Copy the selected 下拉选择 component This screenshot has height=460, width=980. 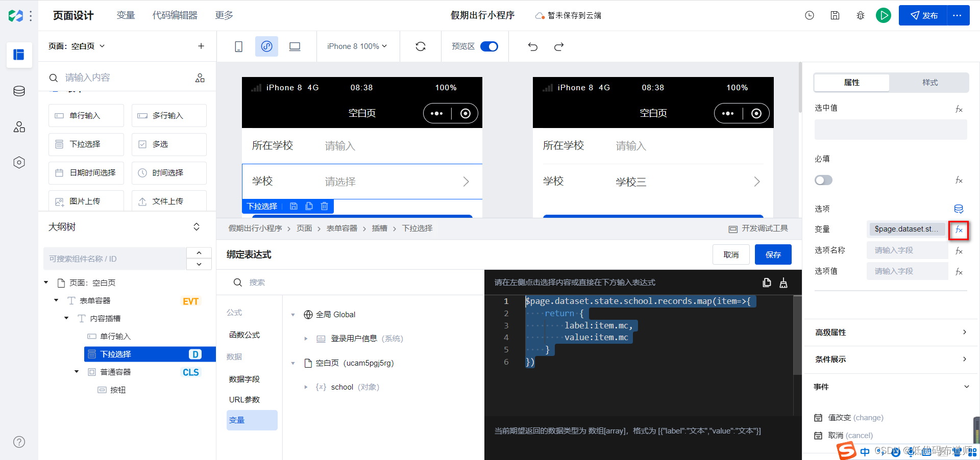tap(309, 206)
